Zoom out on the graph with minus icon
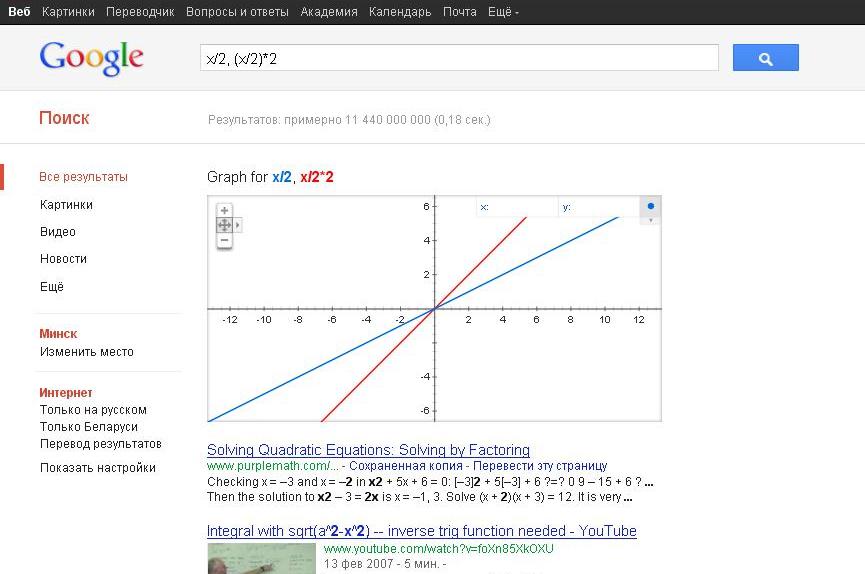This screenshot has width=865, height=574. 224,241
